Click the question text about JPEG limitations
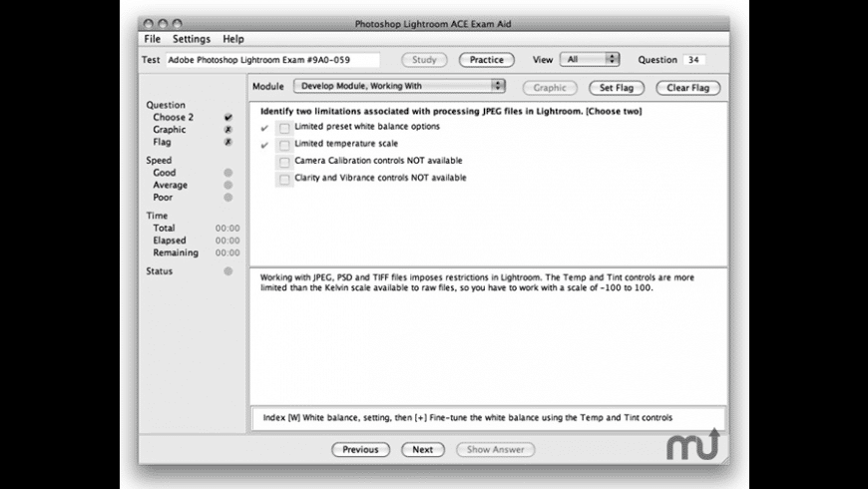 pos(451,112)
